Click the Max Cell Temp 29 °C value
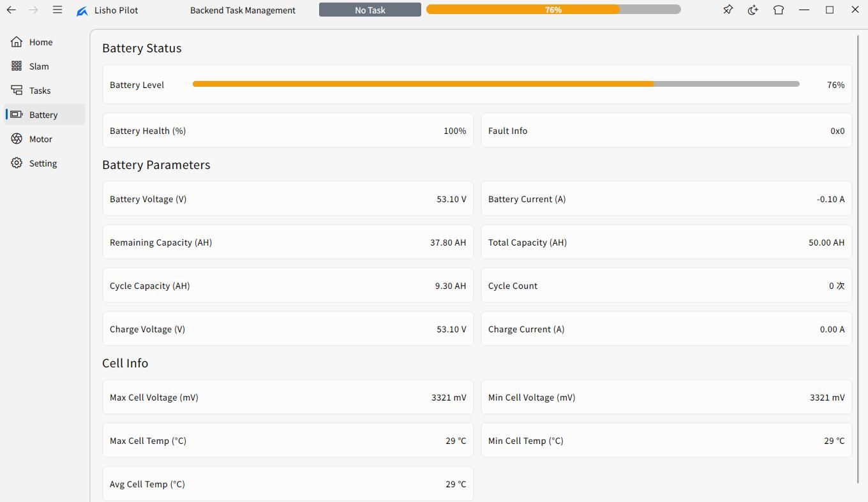Viewport: 868px width, 502px height. 456,441
